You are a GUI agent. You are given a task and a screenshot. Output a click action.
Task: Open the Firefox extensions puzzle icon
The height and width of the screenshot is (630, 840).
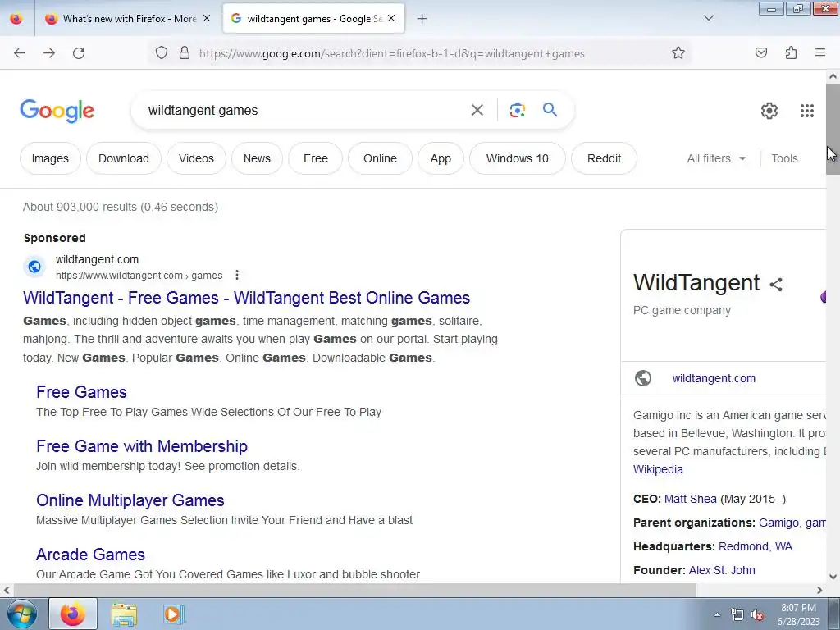791,52
